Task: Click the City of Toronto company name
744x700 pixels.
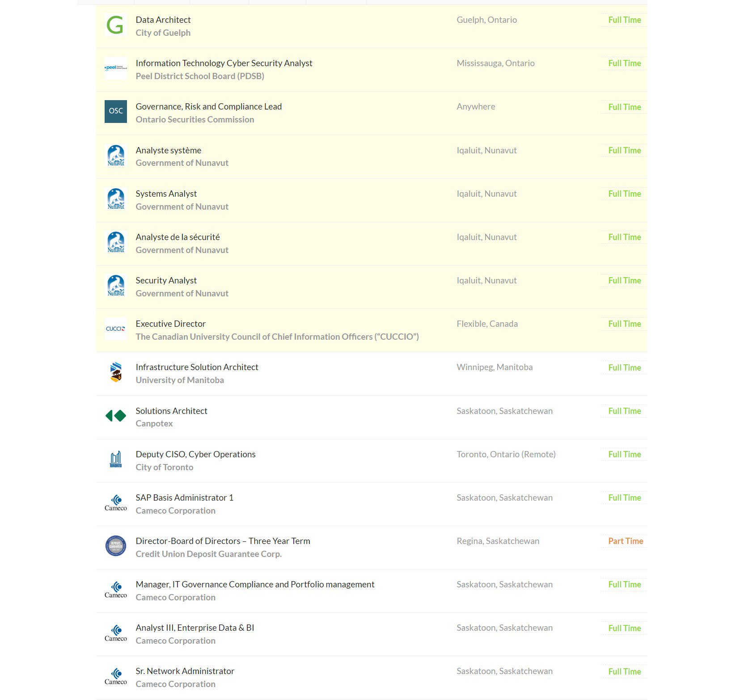Action: pos(165,467)
